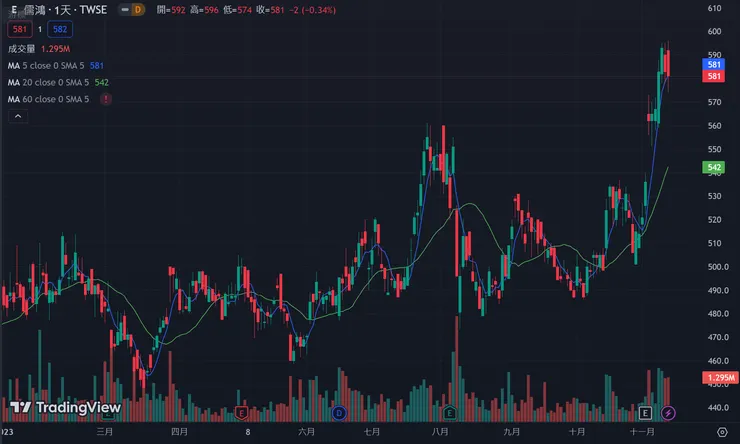Click the 500.0 price scale label
Image resolution: width=740 pixels, height=444 pixels.
pos(718,267)
